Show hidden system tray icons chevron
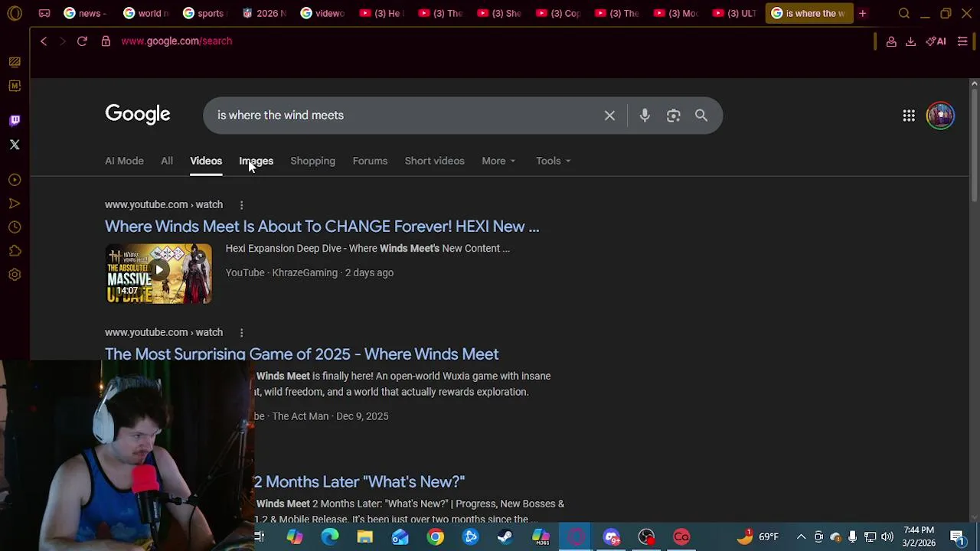980x551 pixels. [801, 536]
